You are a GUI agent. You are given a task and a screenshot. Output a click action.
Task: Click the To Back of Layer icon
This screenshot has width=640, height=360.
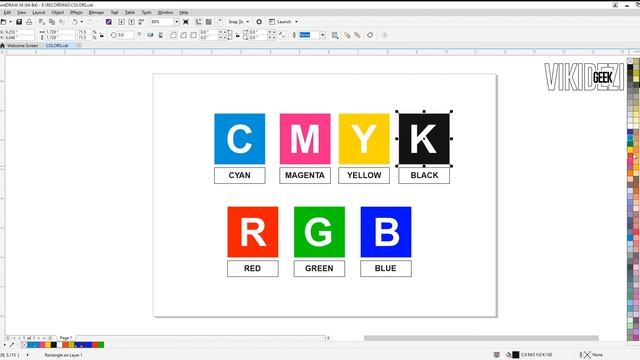(357, 35)
